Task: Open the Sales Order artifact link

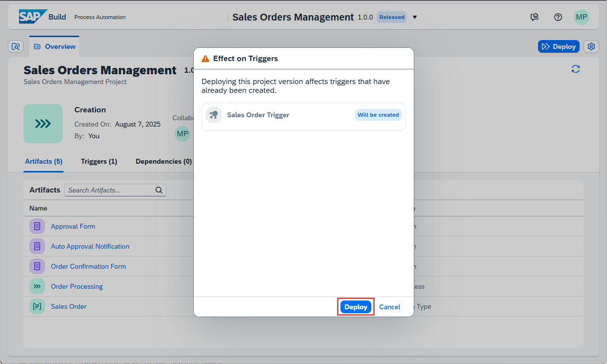Action: pyautogui.click(x=68, y=306)
